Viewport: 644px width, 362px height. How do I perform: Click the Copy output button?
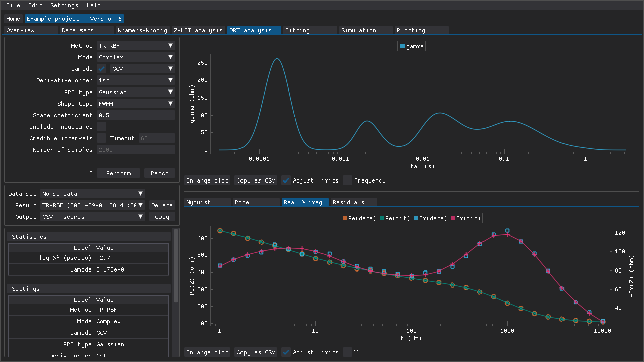click(x=162, y=217)
